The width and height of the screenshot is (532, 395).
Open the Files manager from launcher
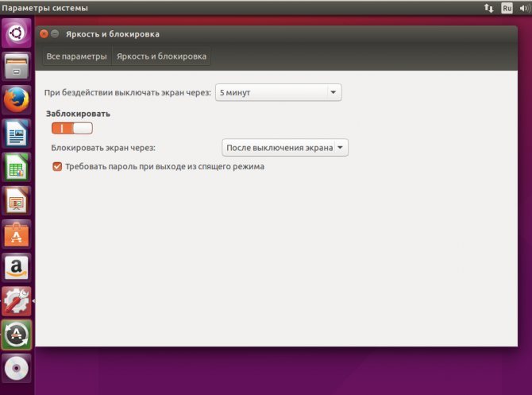pyautogui.click(x=17, y=67)
